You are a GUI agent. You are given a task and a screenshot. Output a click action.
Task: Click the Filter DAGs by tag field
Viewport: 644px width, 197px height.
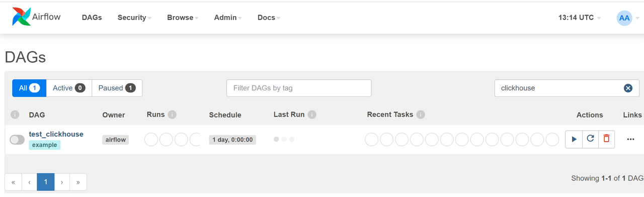coord(299,88)
